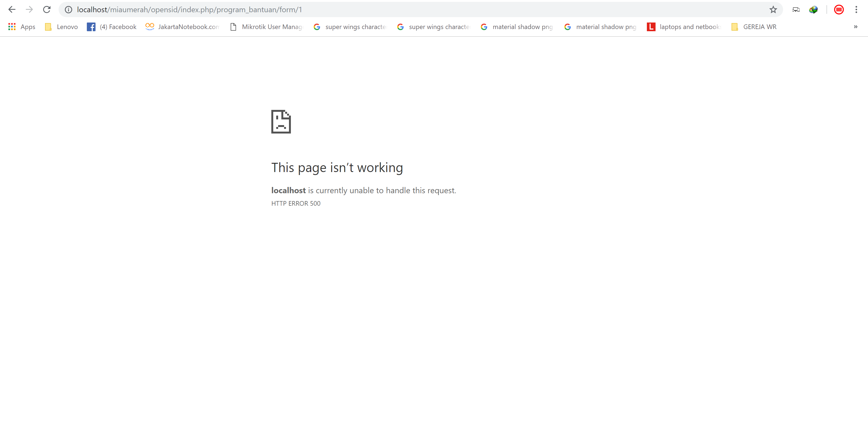Open second material shadow png bookmark

point(600,27)
